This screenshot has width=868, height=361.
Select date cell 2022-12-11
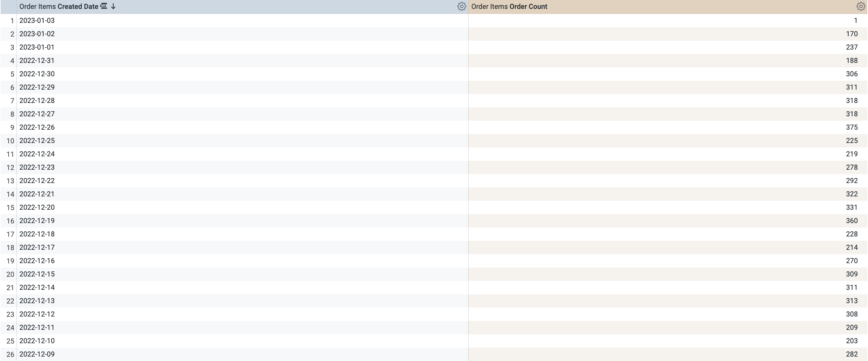[37, 328]
